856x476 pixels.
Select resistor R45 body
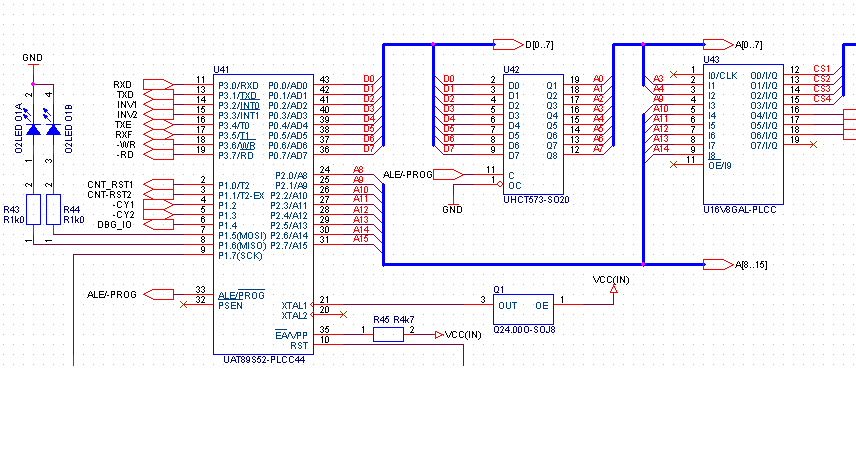click(x=388, y=334)
